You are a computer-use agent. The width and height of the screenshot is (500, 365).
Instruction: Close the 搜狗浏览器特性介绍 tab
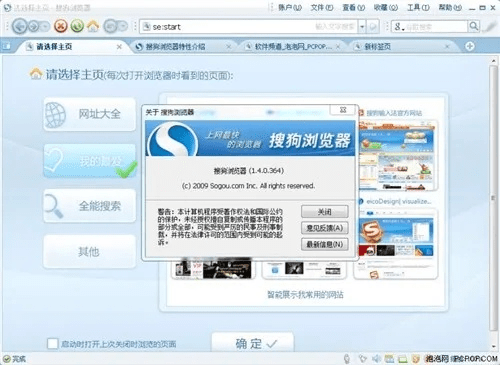229,47
